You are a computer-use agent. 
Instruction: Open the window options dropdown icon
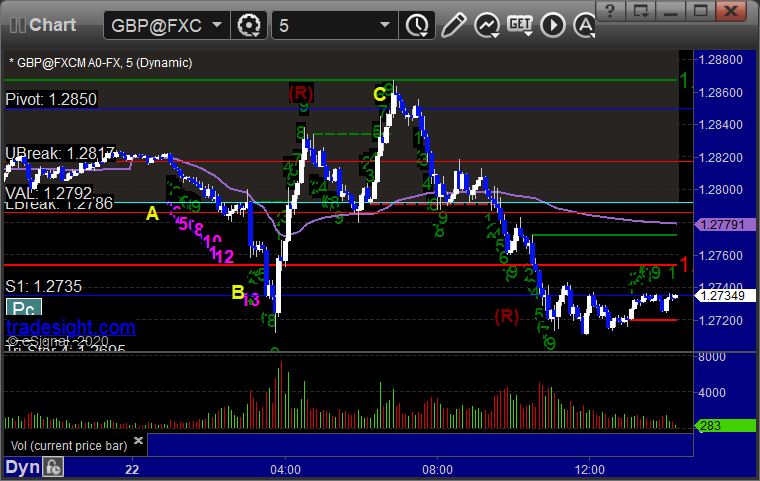click(x=640, y=11)
